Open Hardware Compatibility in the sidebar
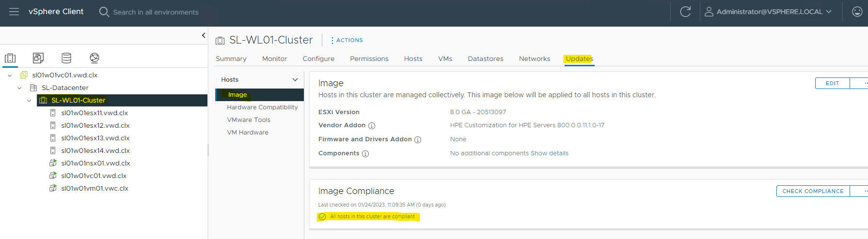The width and height of the screenshot is (868, 239). click(x=262, y=107)
